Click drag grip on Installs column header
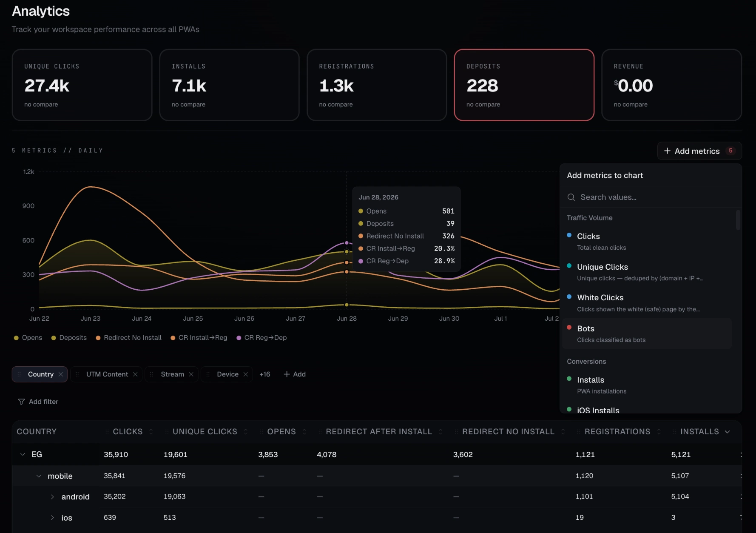 [x=674, y=432]
